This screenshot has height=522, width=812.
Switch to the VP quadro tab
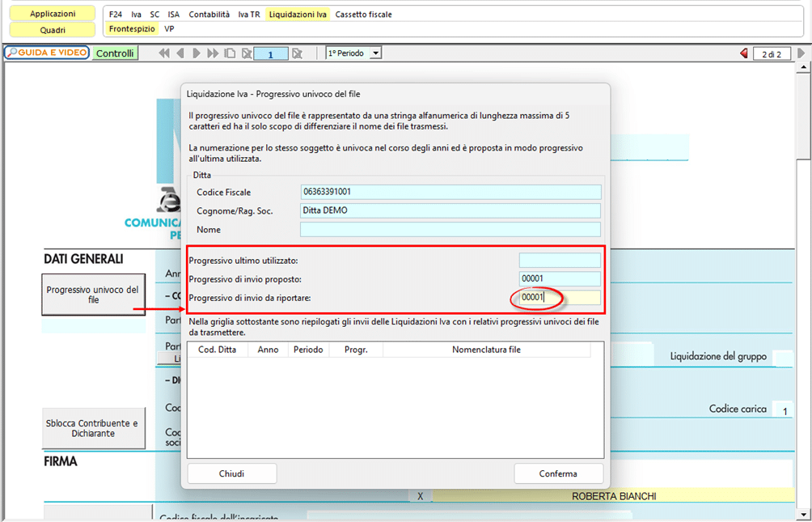click(169, 28)
